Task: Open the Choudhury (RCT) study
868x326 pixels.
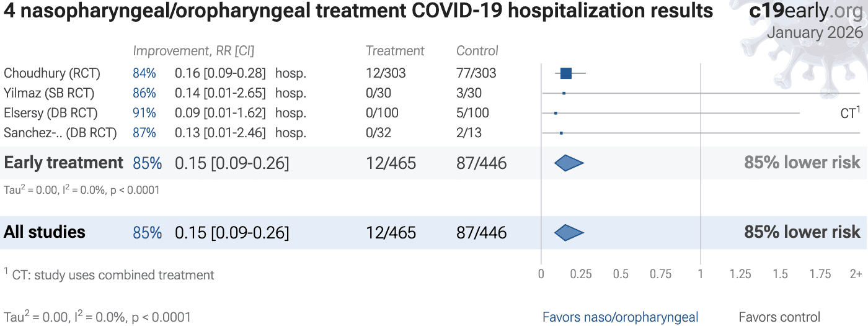Action: click(52, 73)
